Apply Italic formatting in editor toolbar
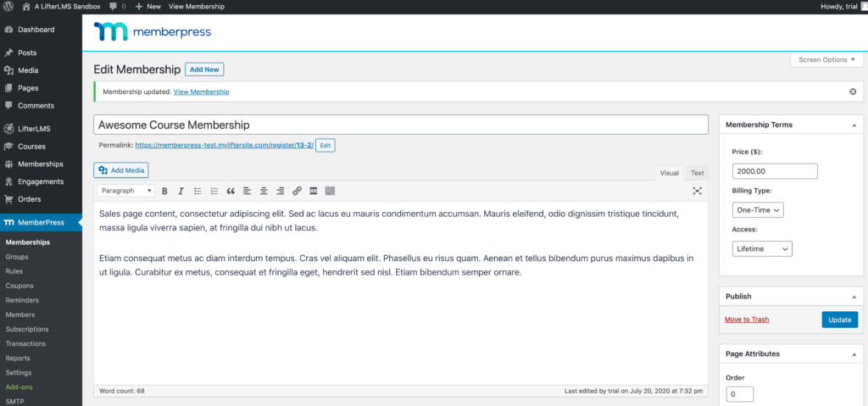Image resolution: width=868 pixels, height=406 pixels. (181, 191)
